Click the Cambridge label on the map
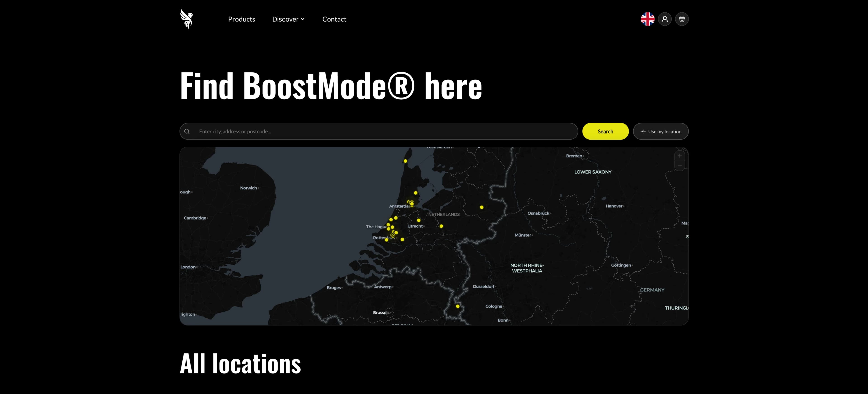Viewport: 868px width, 394px height. pyautogui.click(x=195, y=218)
